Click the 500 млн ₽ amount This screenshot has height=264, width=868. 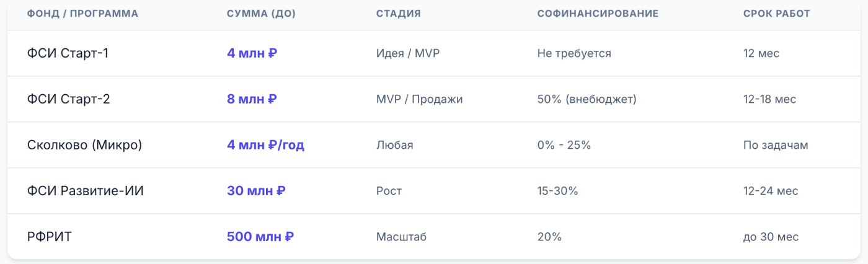(x=260, y=237)
